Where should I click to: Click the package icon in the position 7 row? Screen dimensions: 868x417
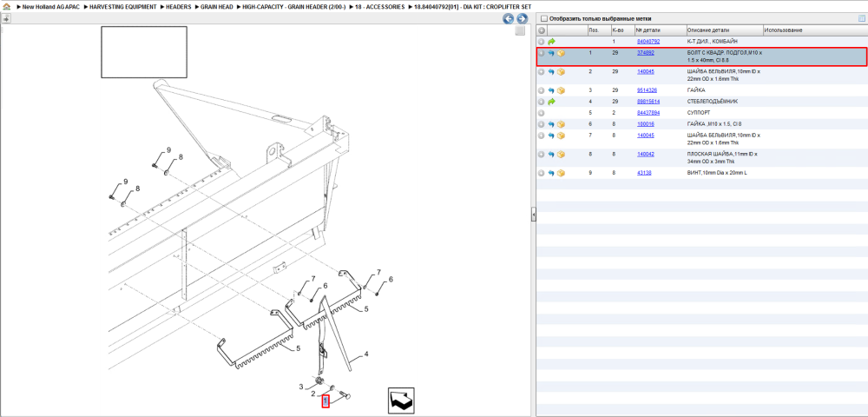[561, 136]
